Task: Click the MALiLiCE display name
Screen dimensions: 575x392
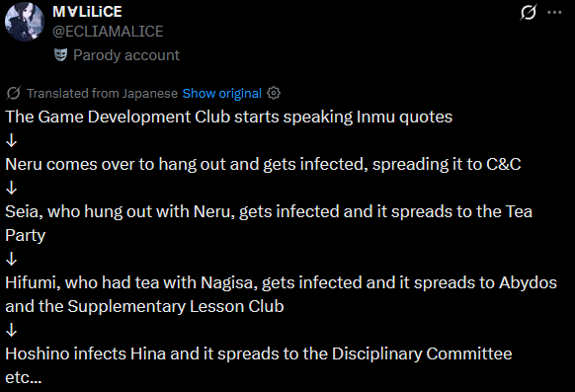Action: pos(87,12)
